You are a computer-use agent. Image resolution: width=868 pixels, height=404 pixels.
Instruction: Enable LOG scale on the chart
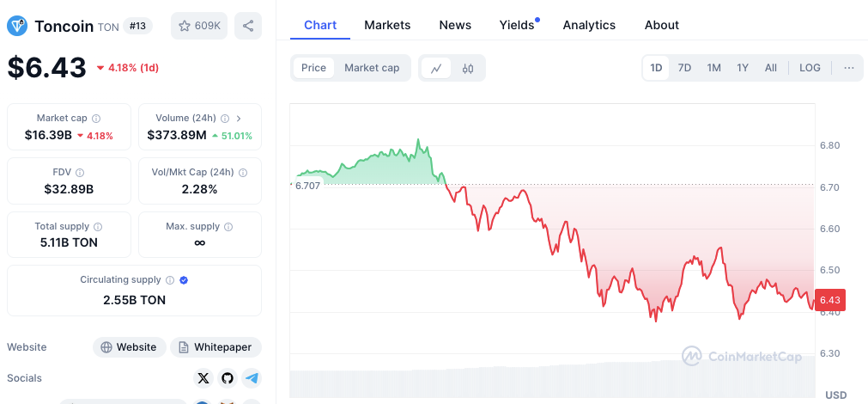(x=810, y=68)
